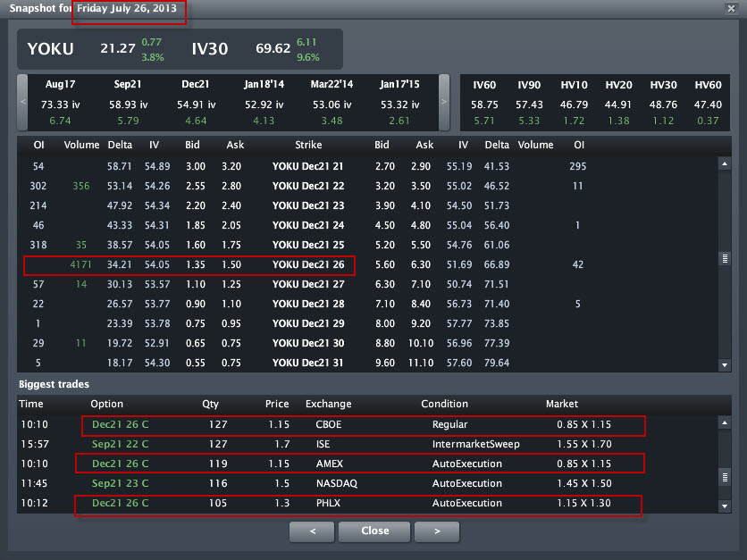
Task: Open the Sep21 22 C trade on ISE
Action: 367,444
